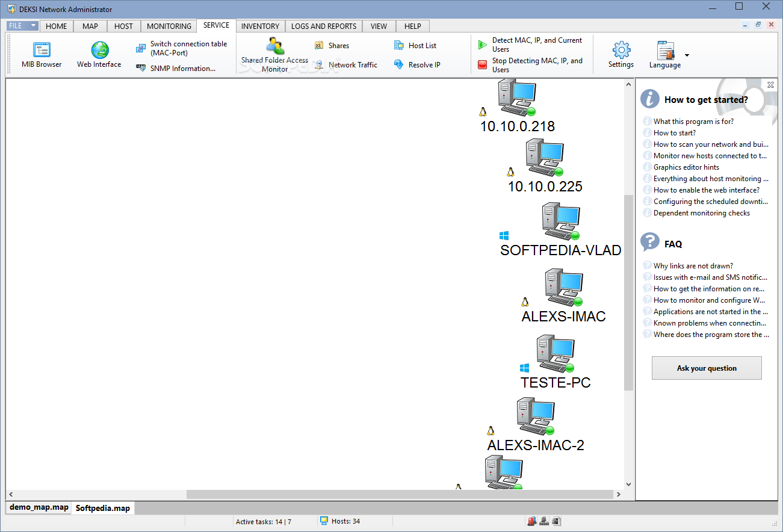Viewport: 783px width, 532px height.
Task: Open Network Traffic tool
Action: [x=345, y=64]
